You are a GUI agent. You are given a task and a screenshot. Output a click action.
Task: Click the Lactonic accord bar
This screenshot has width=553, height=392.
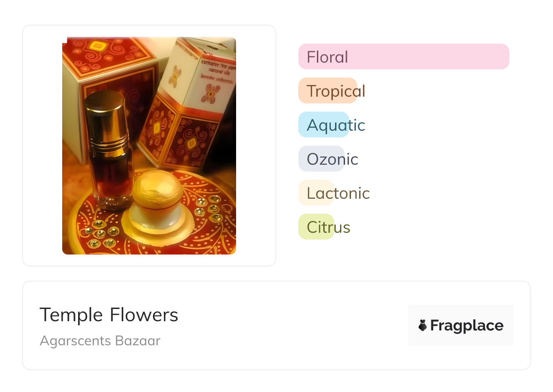(x=316, y=193)
